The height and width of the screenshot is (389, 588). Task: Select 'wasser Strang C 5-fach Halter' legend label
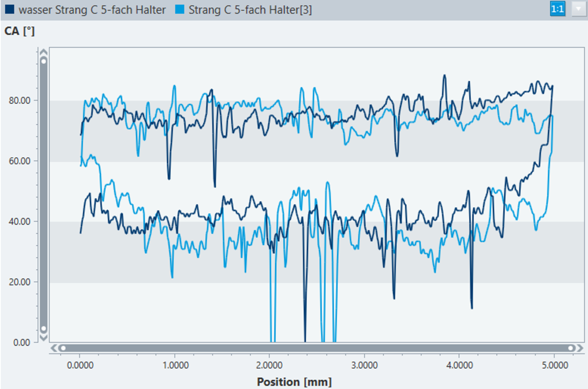[92, 10]
